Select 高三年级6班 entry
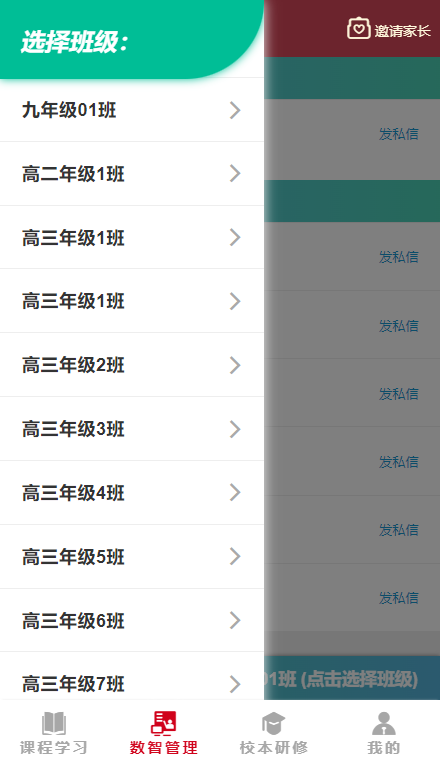 coord(132,620)
